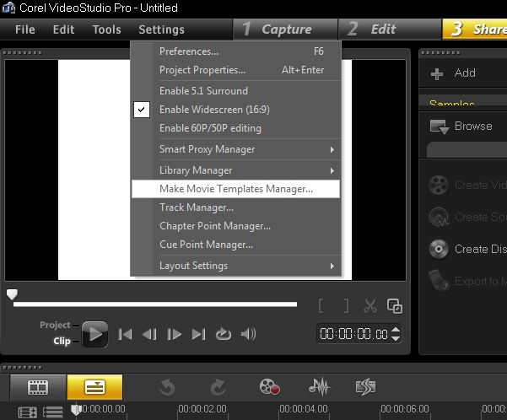This screenshot has width=507, height=420.
Task: Toggle Enable 5.1 Surround option
Action: click(x=235, y=91)
